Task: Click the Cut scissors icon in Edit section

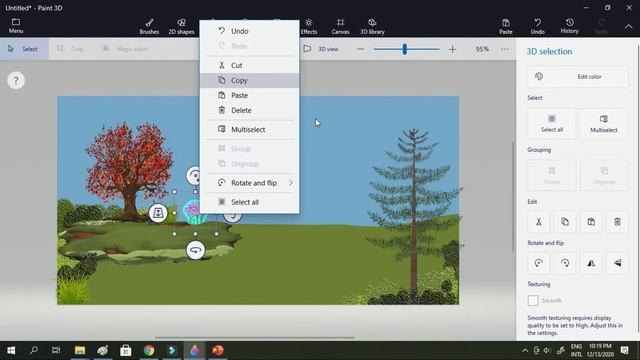Action: pos(539,222)
